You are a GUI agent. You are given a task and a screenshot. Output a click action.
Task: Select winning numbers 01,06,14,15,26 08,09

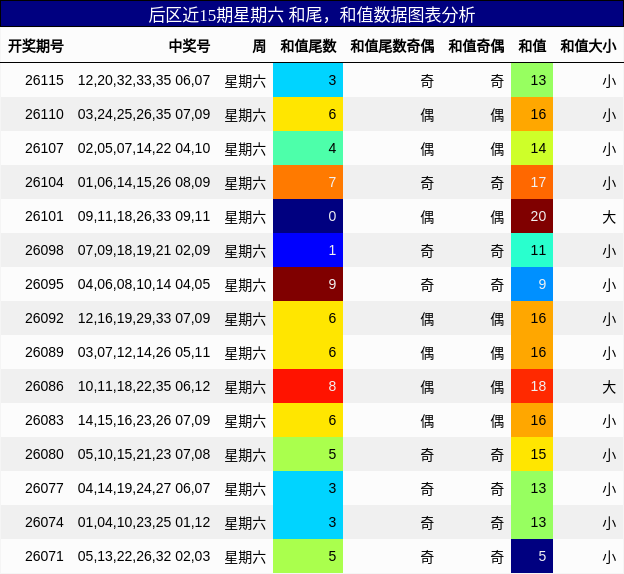click(x=144, y=182)
